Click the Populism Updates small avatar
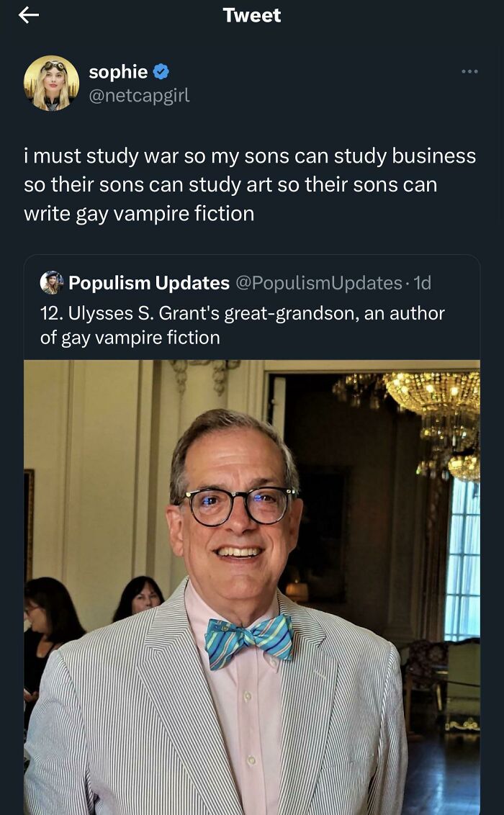The image size is (504, 815). click(52, 283)
